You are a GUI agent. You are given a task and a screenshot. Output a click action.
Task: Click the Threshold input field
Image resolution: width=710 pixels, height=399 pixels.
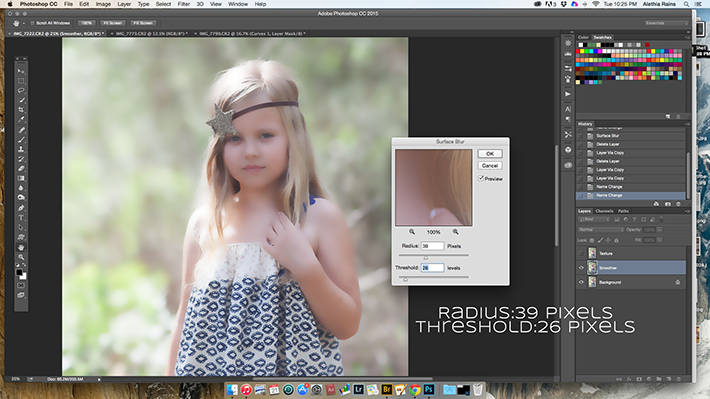pyautogui.click(x=432, y=268)
